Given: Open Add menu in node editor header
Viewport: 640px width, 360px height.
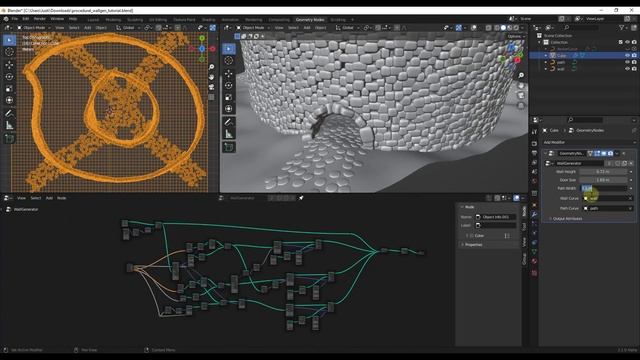Looking at the screenshot, I should click(x=49, y=198).
